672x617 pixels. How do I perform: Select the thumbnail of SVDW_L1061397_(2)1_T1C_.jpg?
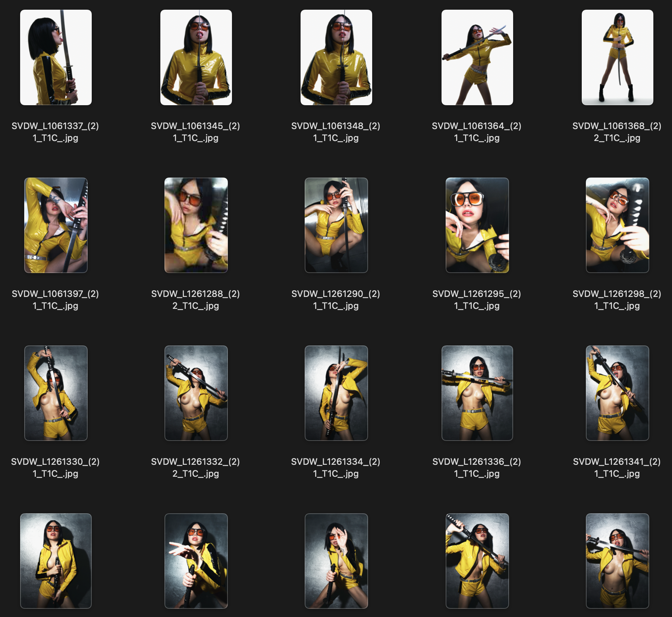click(56, 225)
